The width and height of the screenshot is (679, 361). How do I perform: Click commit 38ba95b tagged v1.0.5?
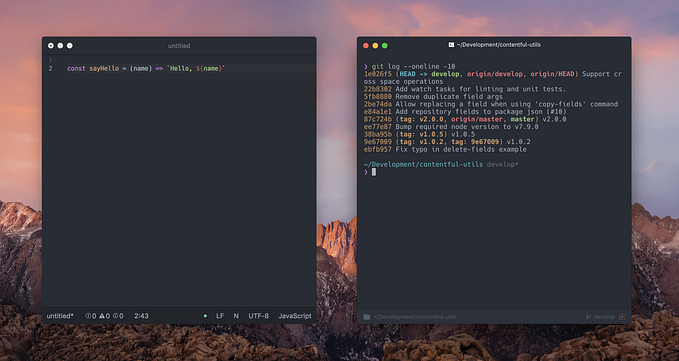pos(419,134)
